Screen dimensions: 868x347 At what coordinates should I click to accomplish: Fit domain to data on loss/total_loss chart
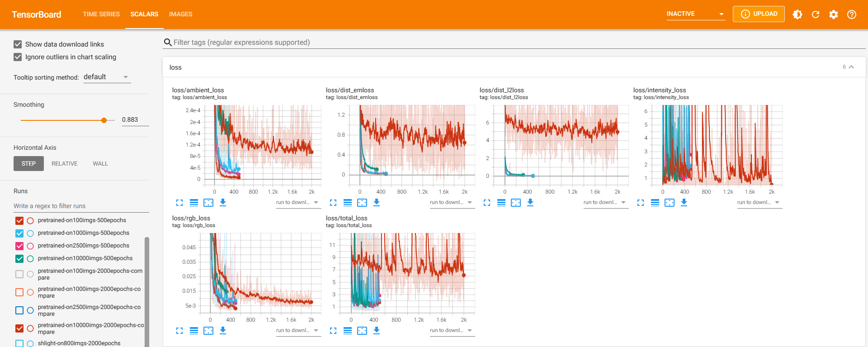362,331
